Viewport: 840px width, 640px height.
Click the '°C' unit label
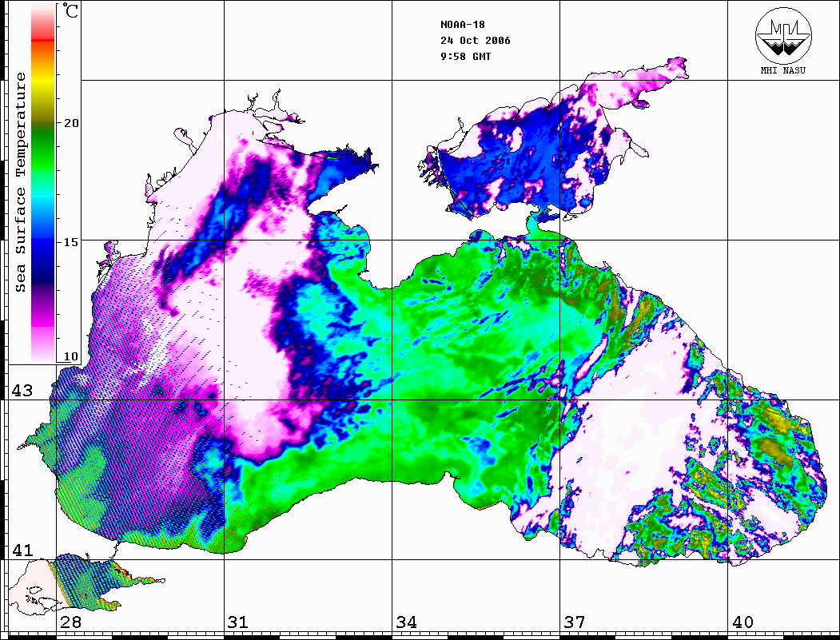pos(70,10)
